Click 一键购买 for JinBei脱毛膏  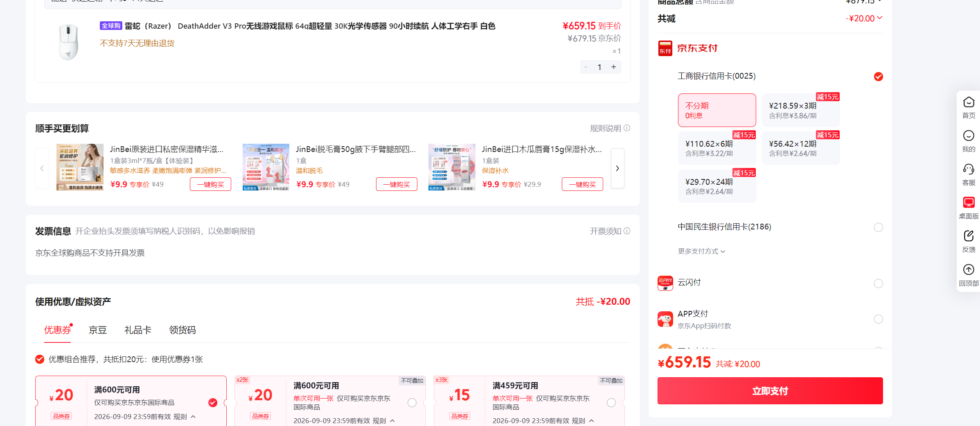[x=397, y=184]
